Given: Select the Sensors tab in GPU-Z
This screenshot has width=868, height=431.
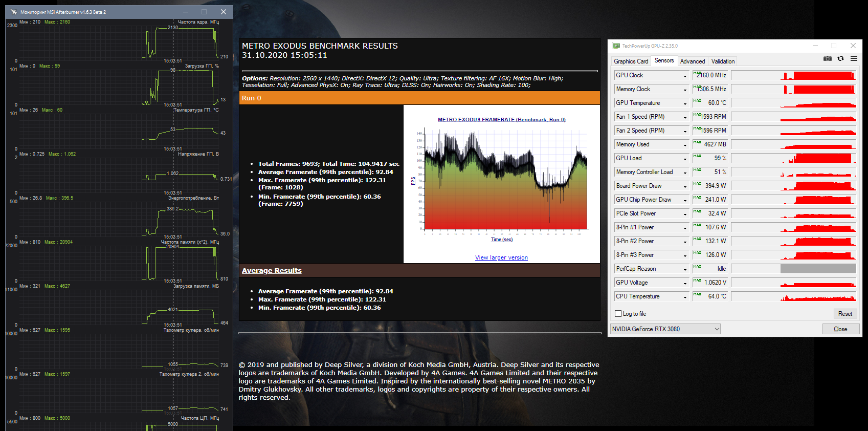Looking at the screenshot, I should pos(664,60).
